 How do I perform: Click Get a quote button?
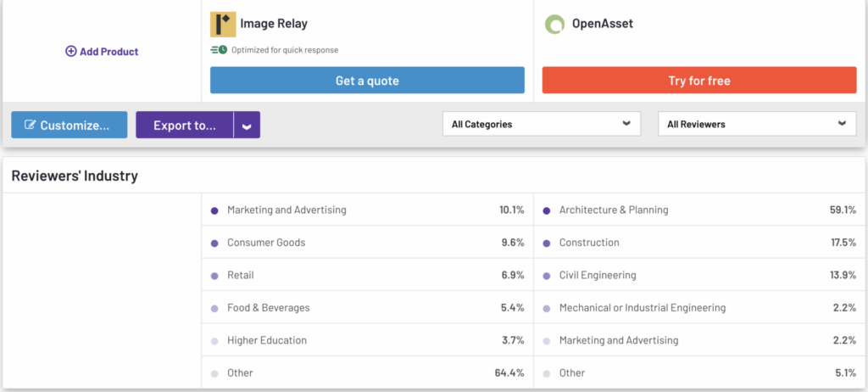[367, 81]
